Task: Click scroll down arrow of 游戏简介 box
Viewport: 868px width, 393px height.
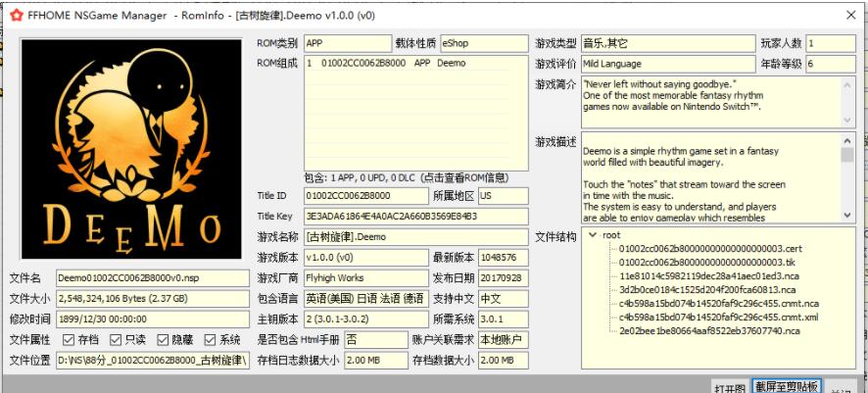Action: pyautogui.click(x=847, y=121)
